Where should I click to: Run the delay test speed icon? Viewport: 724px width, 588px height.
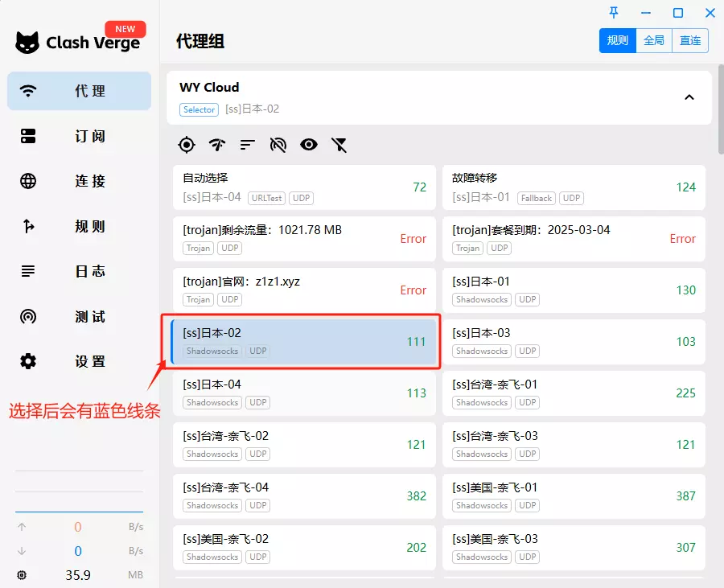(x=217, y=145)
